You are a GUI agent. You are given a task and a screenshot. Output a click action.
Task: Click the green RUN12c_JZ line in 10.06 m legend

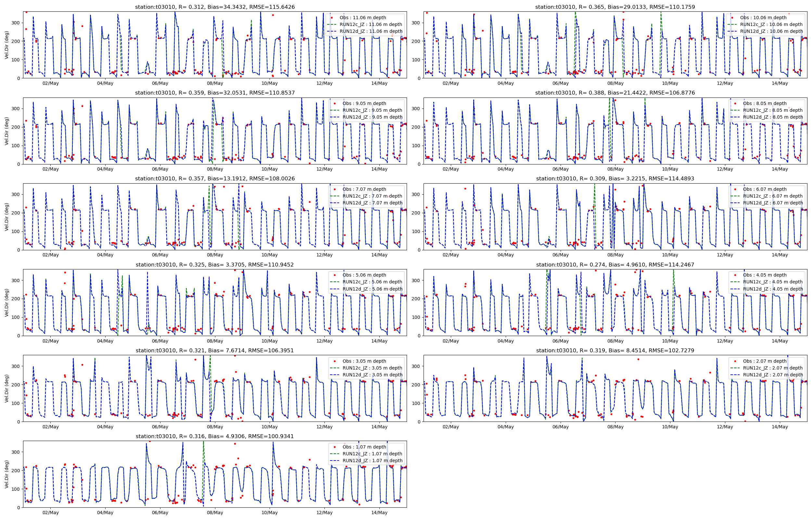tap(732, 24)
